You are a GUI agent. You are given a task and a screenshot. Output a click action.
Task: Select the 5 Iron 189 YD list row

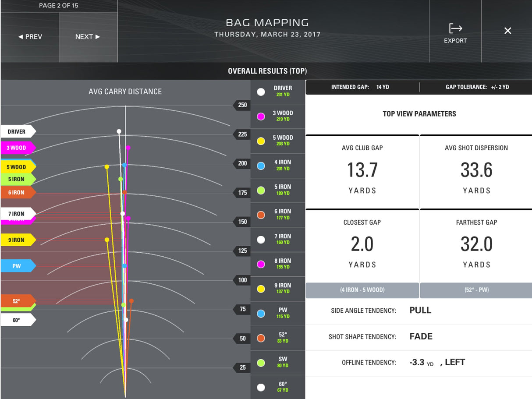coord(277,190)
